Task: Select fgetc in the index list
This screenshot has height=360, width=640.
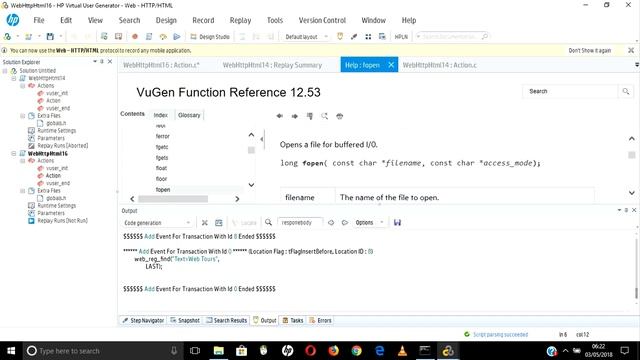Action: click(x=162, y=147)
